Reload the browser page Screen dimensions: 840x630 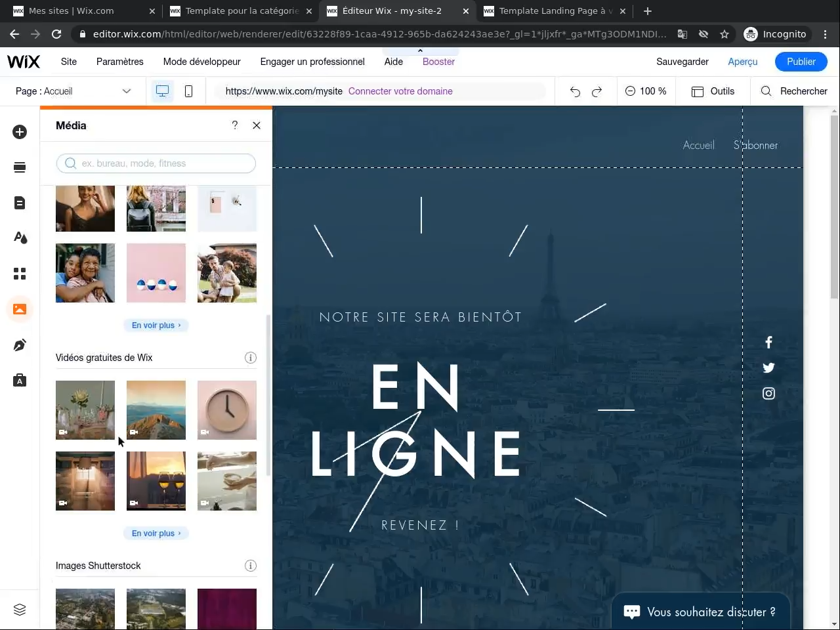56,34
